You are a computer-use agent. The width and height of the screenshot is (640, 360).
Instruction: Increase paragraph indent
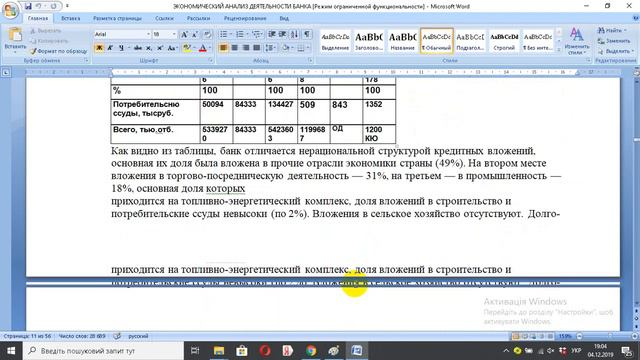(282, 34)
